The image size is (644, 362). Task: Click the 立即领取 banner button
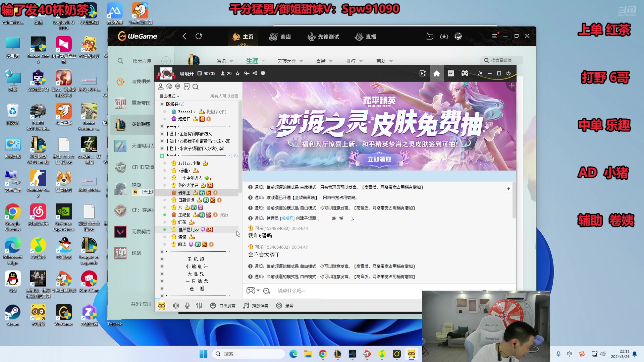379,160
